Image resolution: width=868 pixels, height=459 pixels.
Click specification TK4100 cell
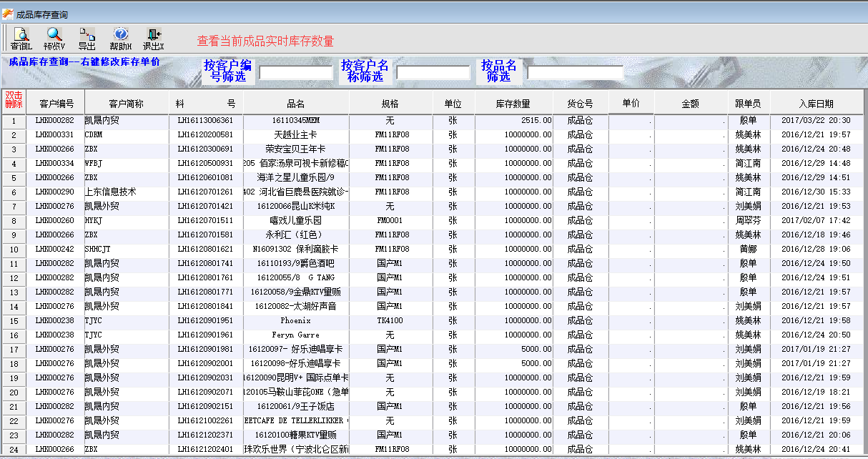[390, 321]
